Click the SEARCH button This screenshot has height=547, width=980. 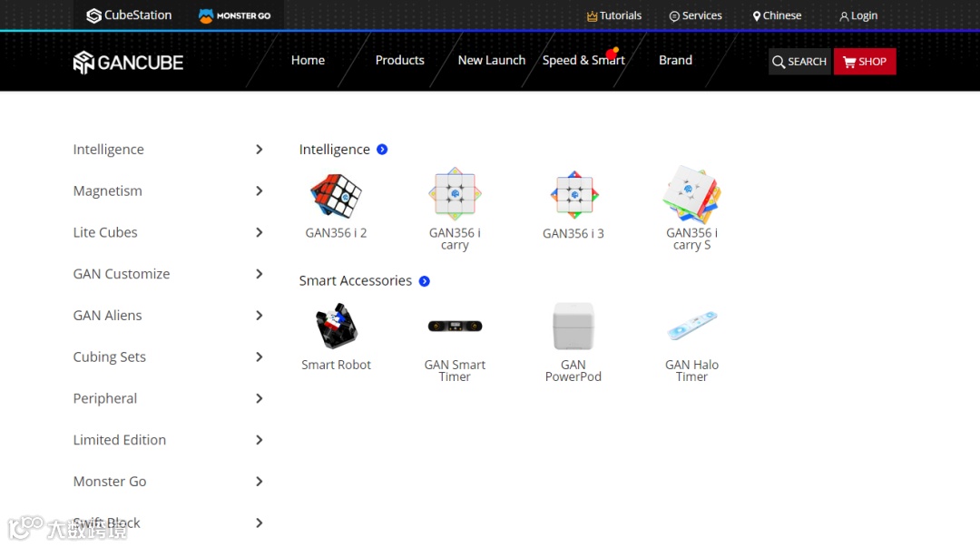[x=799, y=62]
